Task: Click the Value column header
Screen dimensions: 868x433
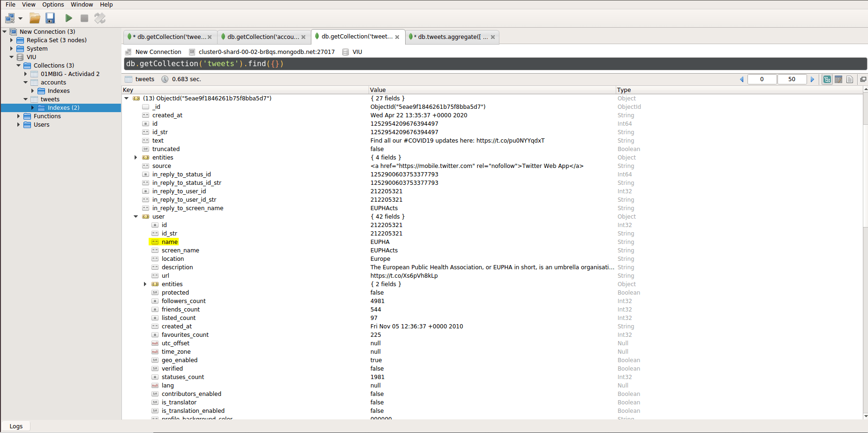Action: click(x=492, y=90)
